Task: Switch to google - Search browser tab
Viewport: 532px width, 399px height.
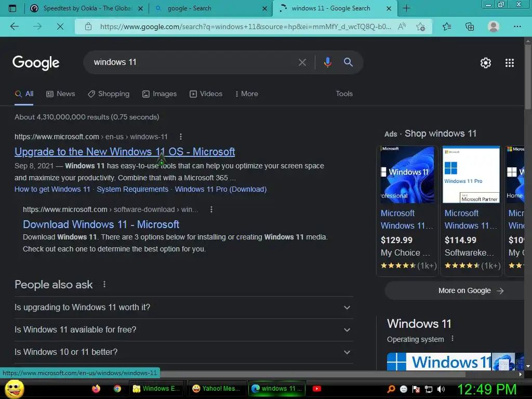Action: point(210,8)
